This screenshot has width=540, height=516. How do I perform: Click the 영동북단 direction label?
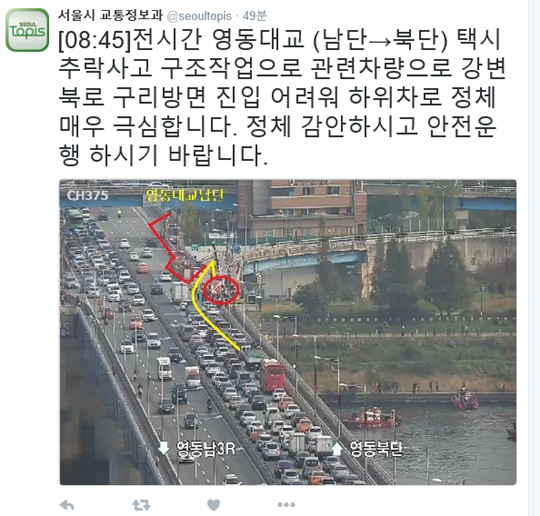tap(376, 449)
